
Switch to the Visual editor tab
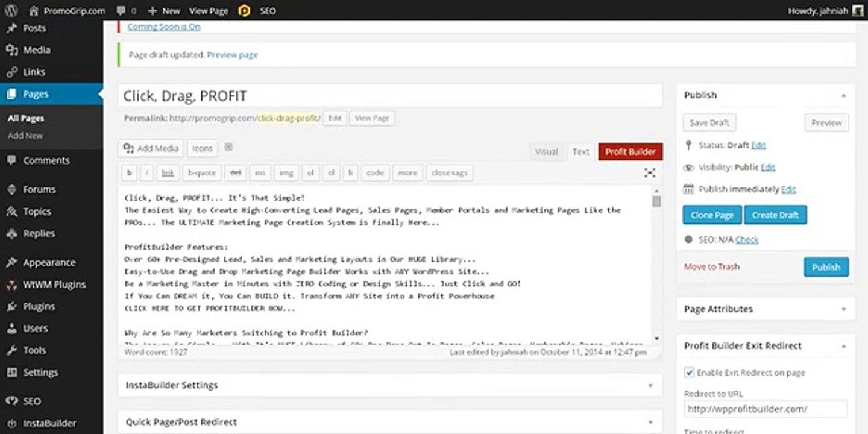point(546,152)
